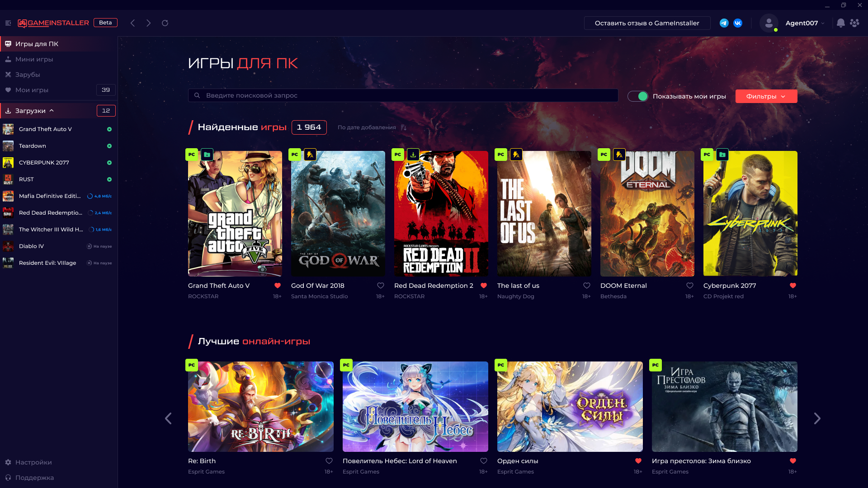Viewport: 868px width, 488px height.
Task: Open Игра престолов: Зима близко title
Action: click(701, 461)
